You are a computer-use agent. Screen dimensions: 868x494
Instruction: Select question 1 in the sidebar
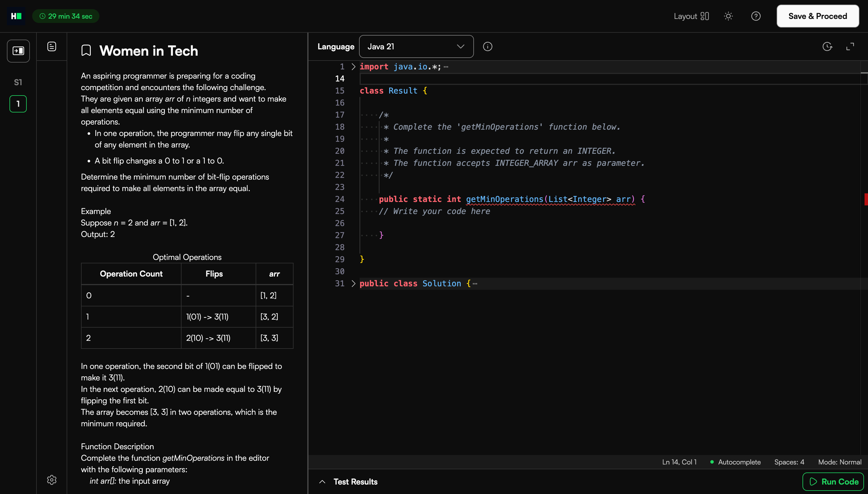tap(18, 104)
